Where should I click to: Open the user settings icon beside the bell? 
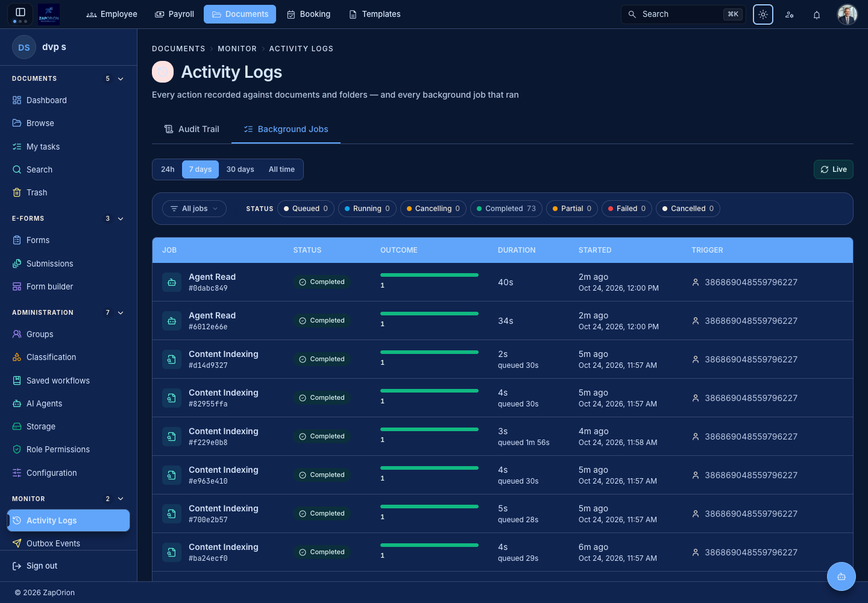click(x=790, y=14)
